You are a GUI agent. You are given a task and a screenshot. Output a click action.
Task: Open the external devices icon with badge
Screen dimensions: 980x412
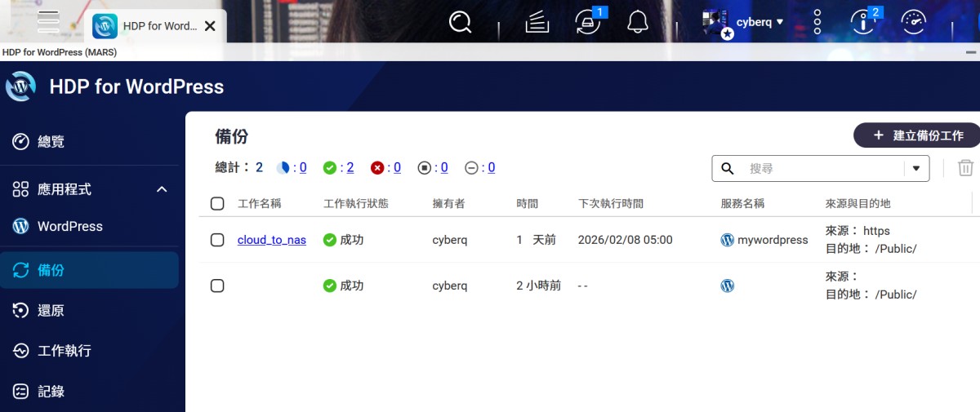pos(588,22)
